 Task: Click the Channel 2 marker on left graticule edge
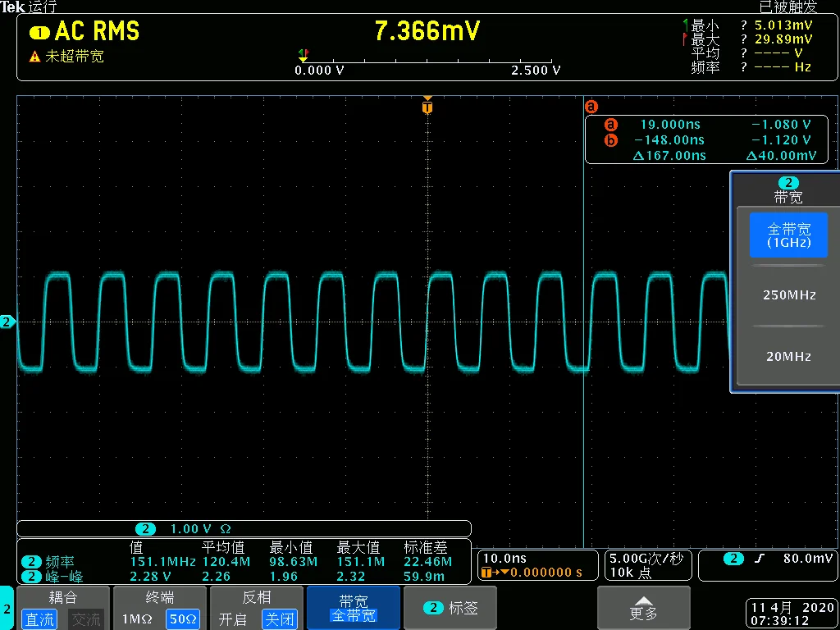tap(6, 322)
